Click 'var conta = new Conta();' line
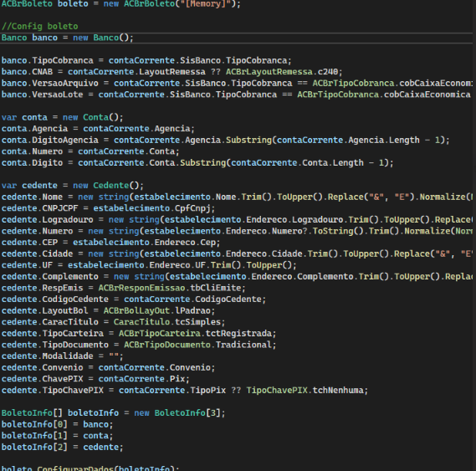The image size is (476, 471). click(x=62, y=117)
